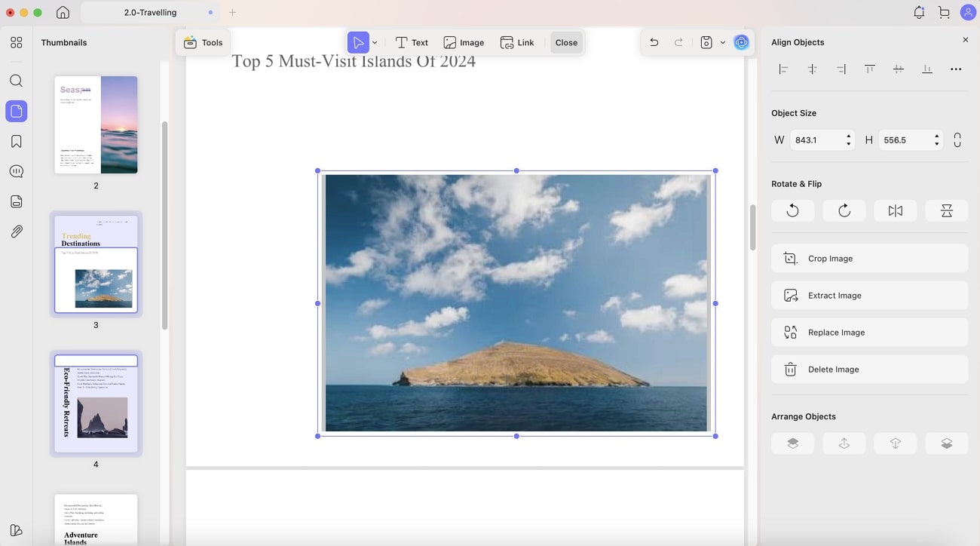Screen dimensions: 980x546
Task: Toggle the aspect ratio lock
Action: pos(957,140)
